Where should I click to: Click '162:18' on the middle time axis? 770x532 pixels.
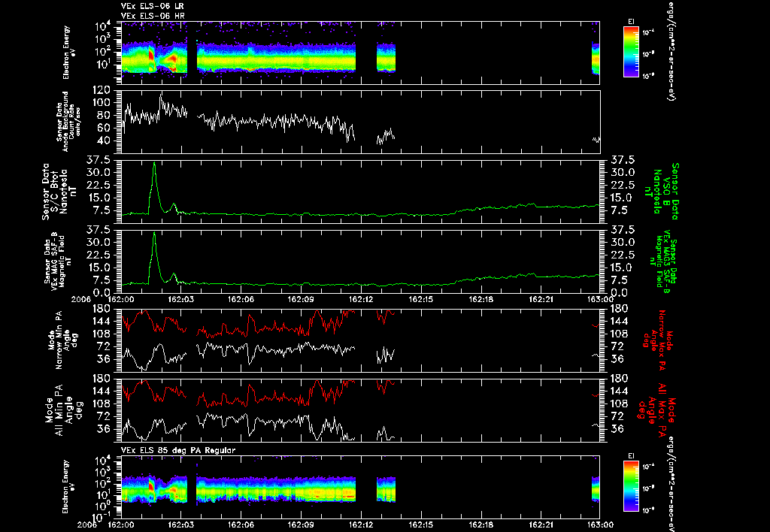(x=480, y=299)
